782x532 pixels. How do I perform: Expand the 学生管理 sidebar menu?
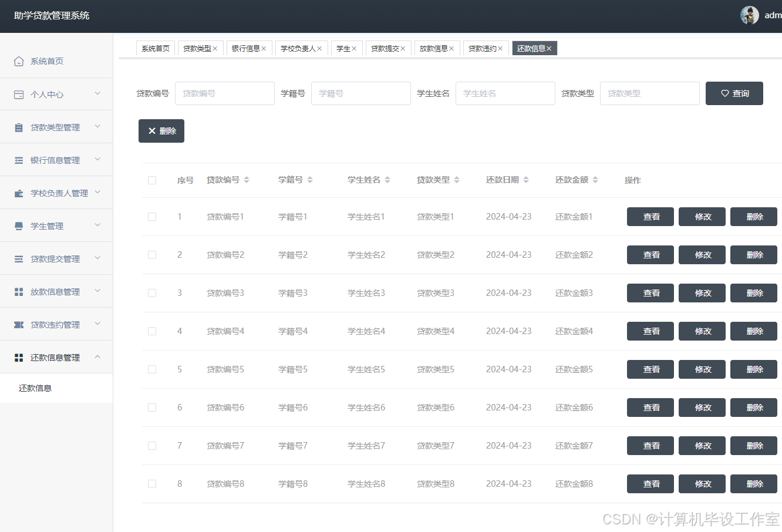tap(97, 225)
